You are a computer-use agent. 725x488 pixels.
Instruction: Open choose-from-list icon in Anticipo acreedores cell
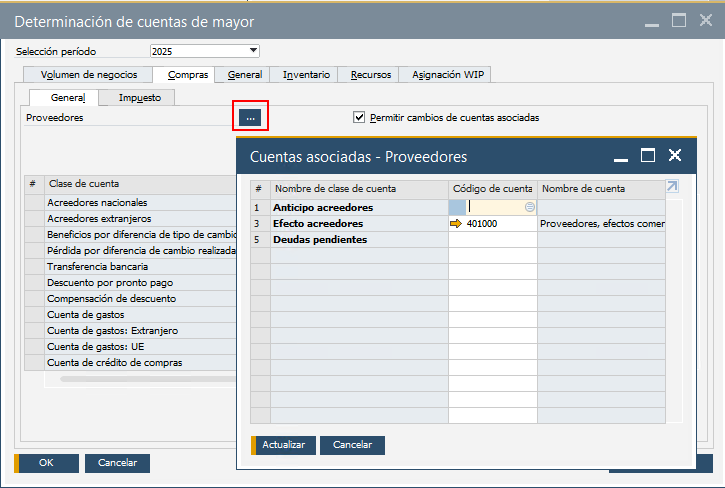click(x=530, y=207)
